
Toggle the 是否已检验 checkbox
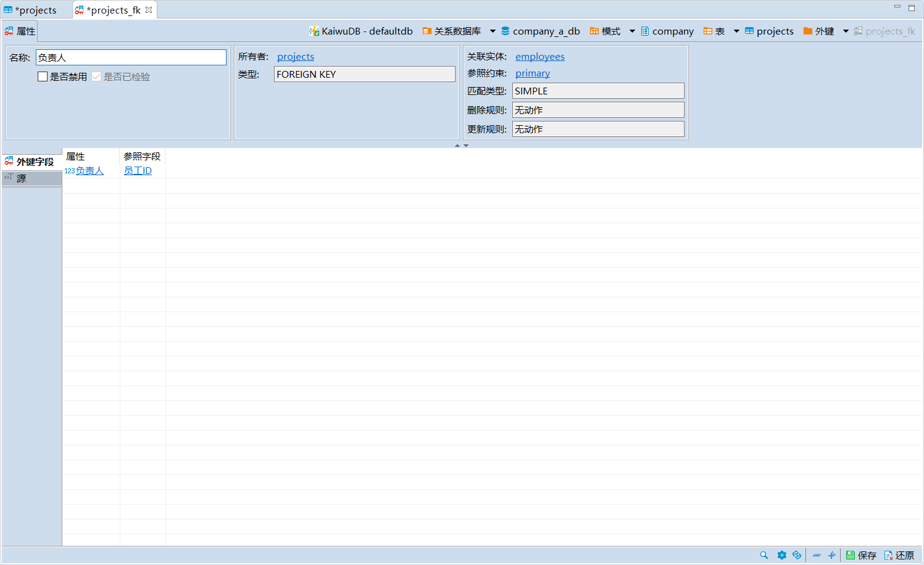96,76
